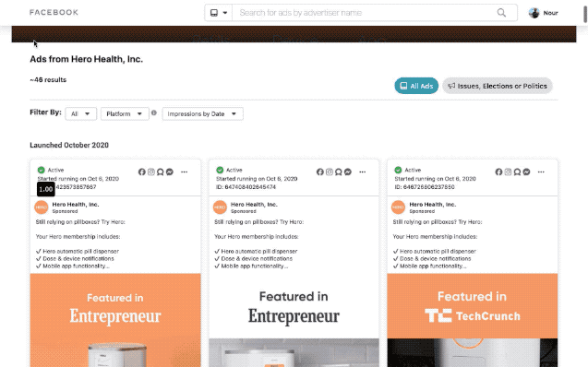
Task: Click Messenger platform icon on third ad
Action: pos(526,172)
